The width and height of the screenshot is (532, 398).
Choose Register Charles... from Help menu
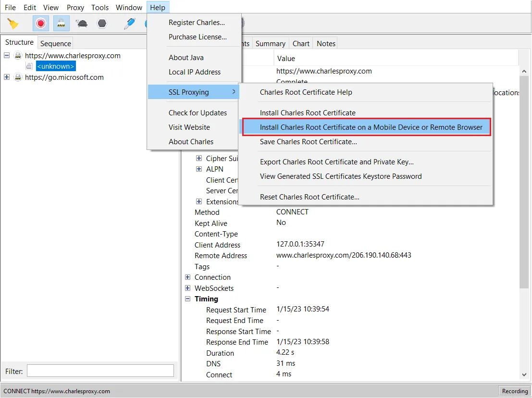pyautogui.click(x=195, y=23)
